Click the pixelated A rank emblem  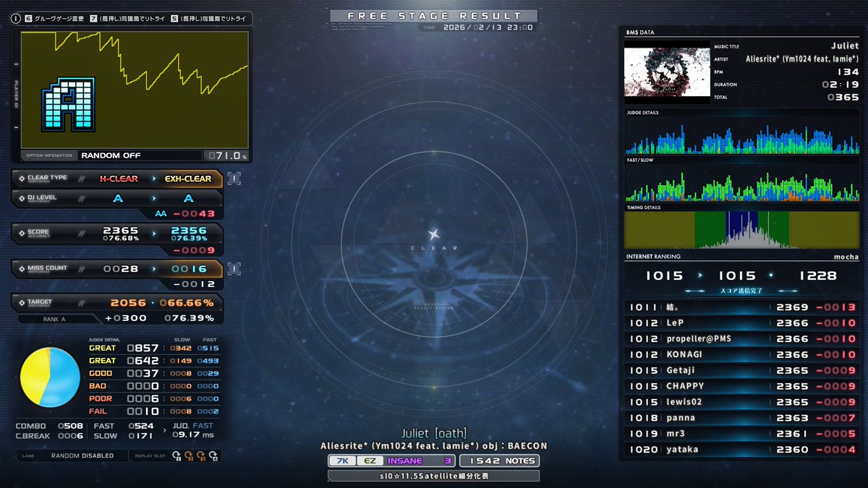(67, 105)
